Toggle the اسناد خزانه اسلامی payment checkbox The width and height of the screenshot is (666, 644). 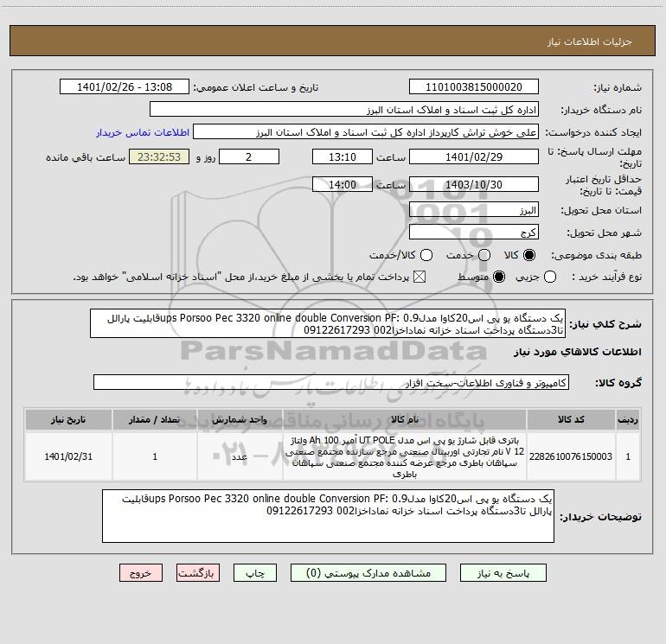[419, 277]
